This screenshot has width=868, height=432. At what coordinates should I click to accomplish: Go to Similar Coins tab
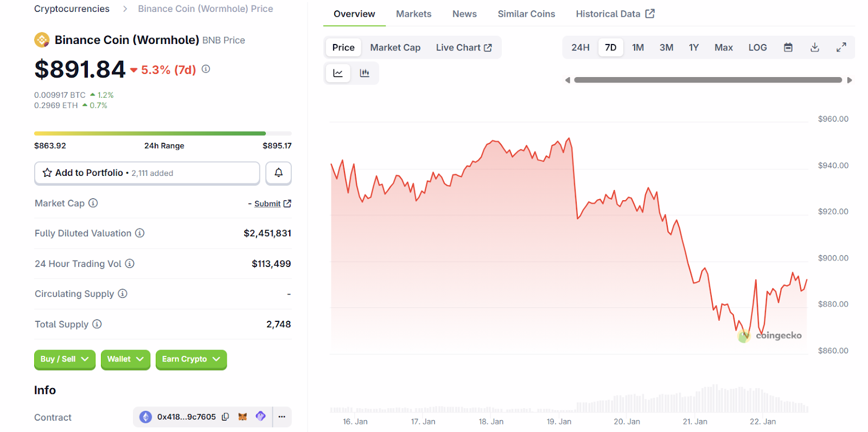(526, 14)
